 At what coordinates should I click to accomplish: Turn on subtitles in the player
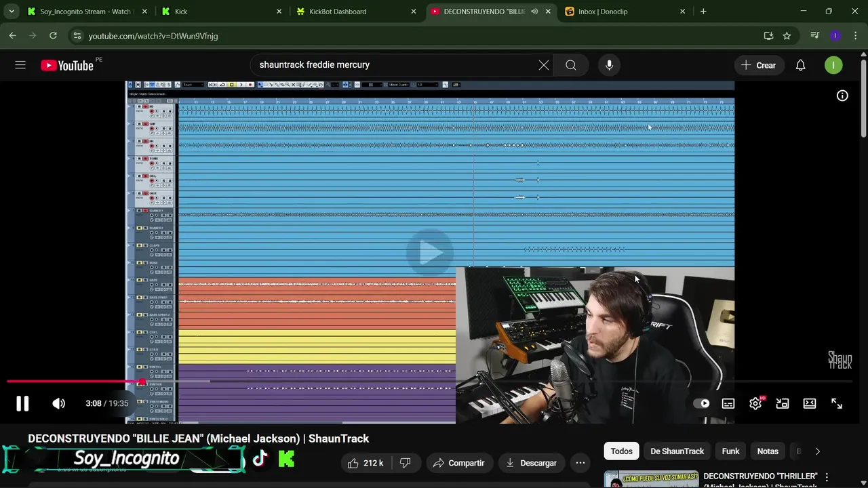pyautogui.click(x=728, y=403)
